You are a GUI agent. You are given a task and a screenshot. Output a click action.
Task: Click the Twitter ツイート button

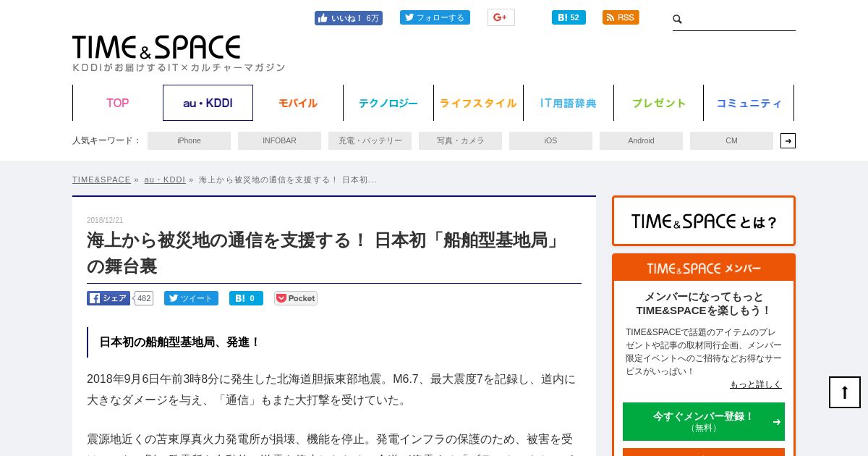click(x=191, y=298)
